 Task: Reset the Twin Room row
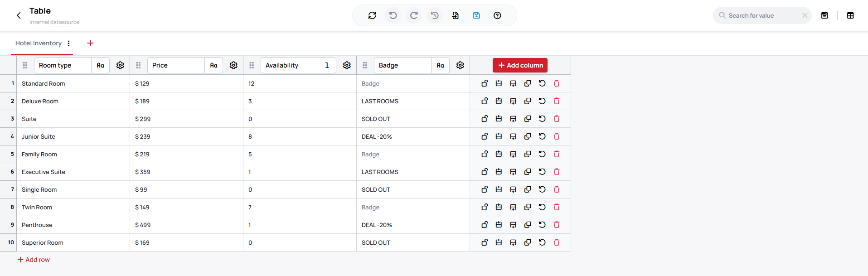(542, 207)
